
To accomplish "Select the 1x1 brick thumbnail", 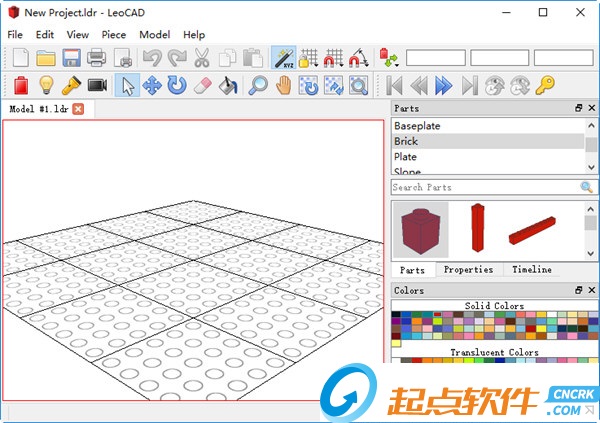I will click(x=421, y=230).
